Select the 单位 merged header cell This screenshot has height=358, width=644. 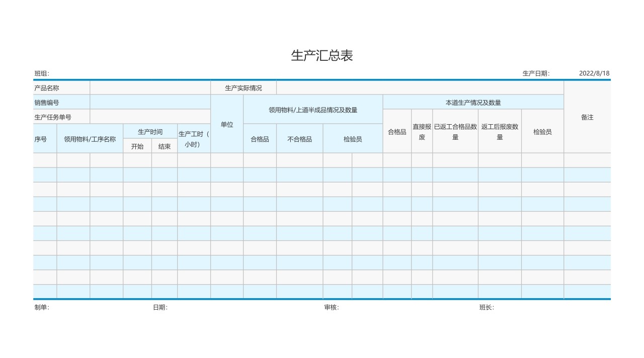click(x=227, y=123)
